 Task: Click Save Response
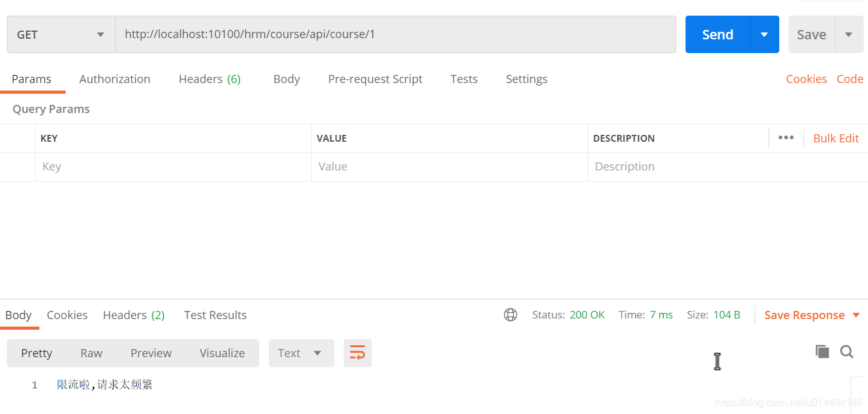click(804, 315)
